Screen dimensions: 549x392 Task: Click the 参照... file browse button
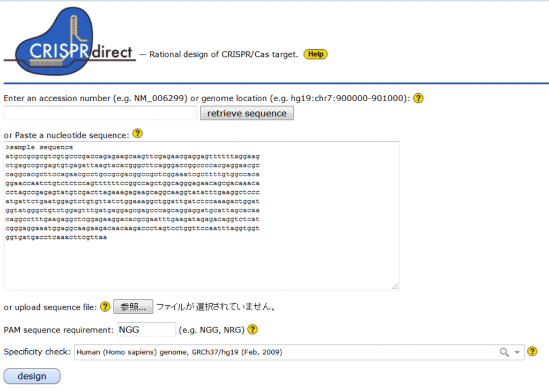133,307
